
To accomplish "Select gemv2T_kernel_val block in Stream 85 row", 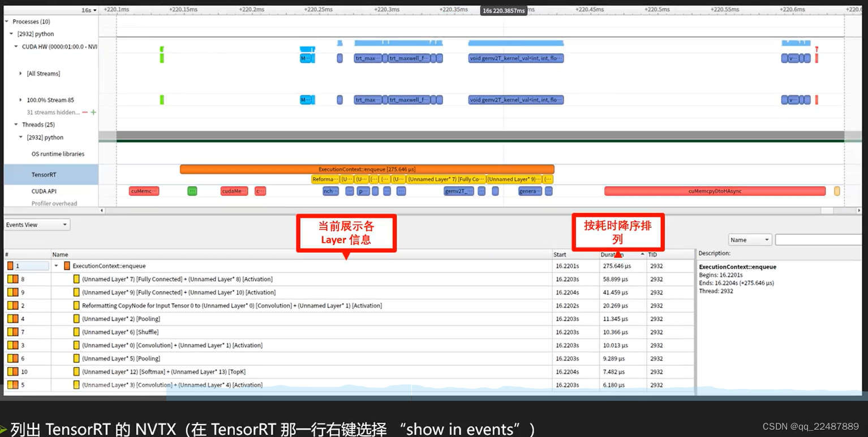I will [x=516, y=100].
